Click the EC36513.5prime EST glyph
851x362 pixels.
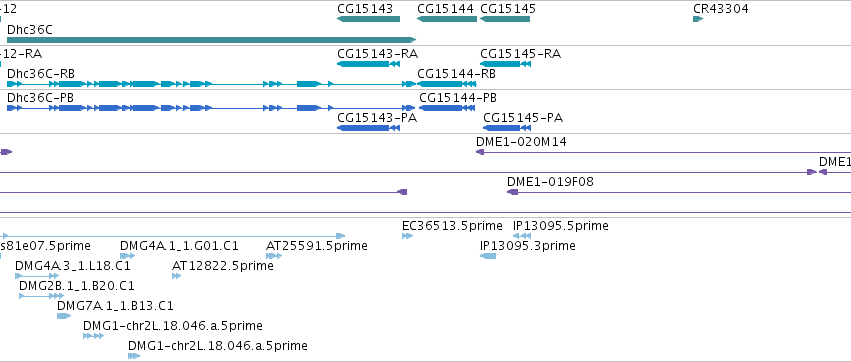click(408, 236)
